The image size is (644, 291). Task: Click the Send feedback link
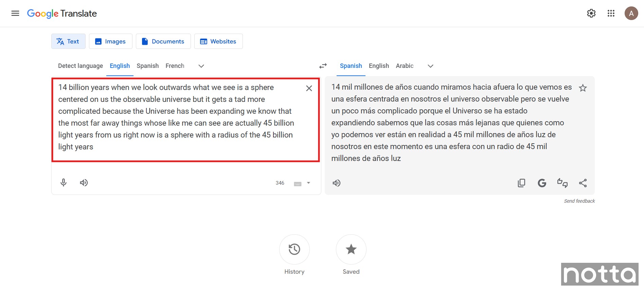coord(579,201)
